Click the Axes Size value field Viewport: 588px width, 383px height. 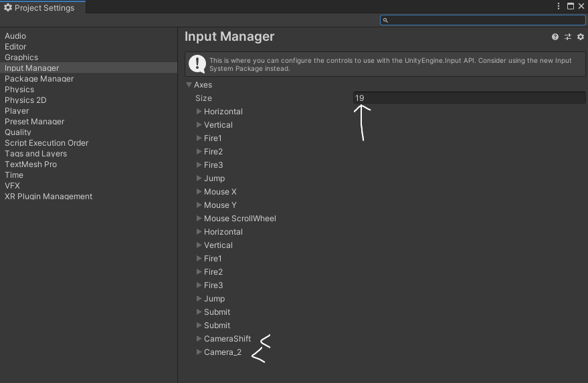coord(469,98)
